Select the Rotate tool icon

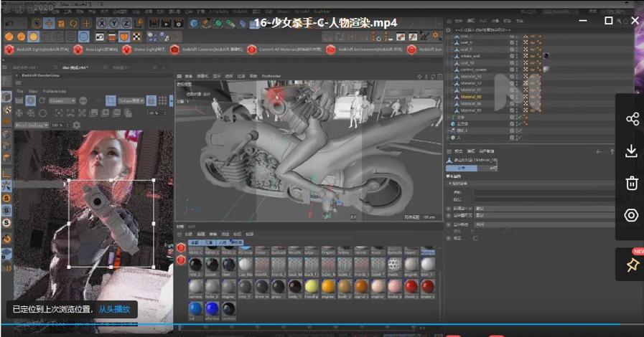pos(73,24)
